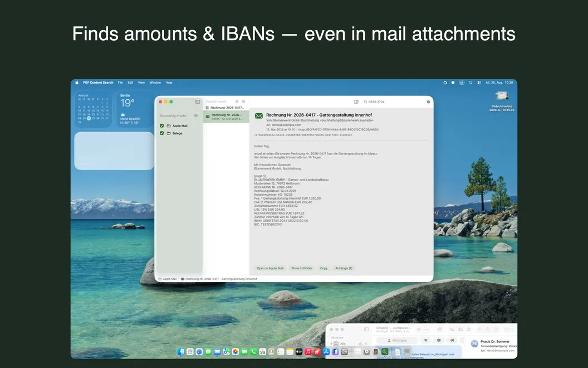The width and height of the screenshot is (588, 368).
Task: Uncheck the Belege folder checkbox
Action: 161,133
